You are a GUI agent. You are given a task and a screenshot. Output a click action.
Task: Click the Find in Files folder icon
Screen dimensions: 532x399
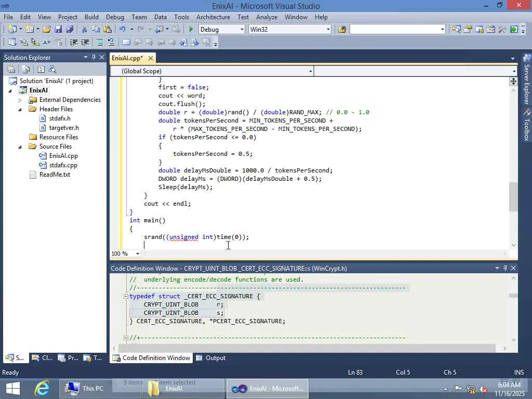[342, 29]
